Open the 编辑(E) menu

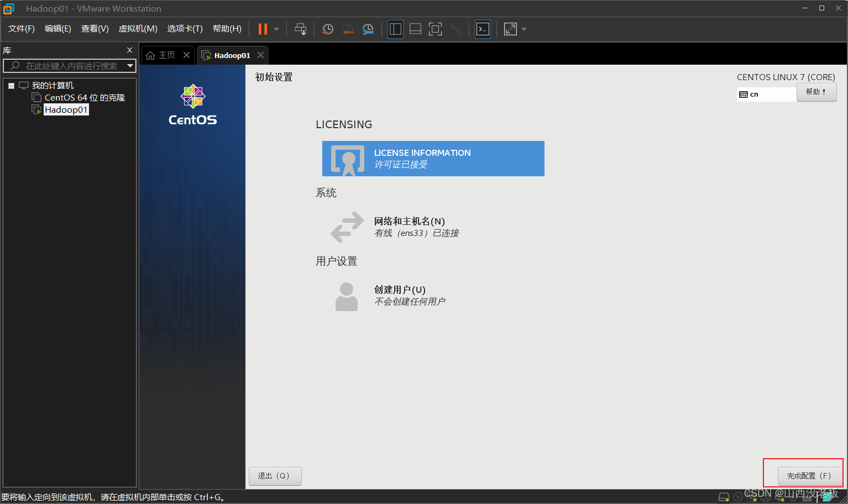[58, 29]
